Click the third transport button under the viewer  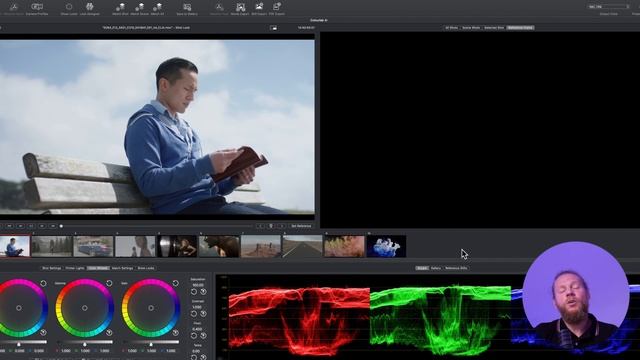coord(31,226)
